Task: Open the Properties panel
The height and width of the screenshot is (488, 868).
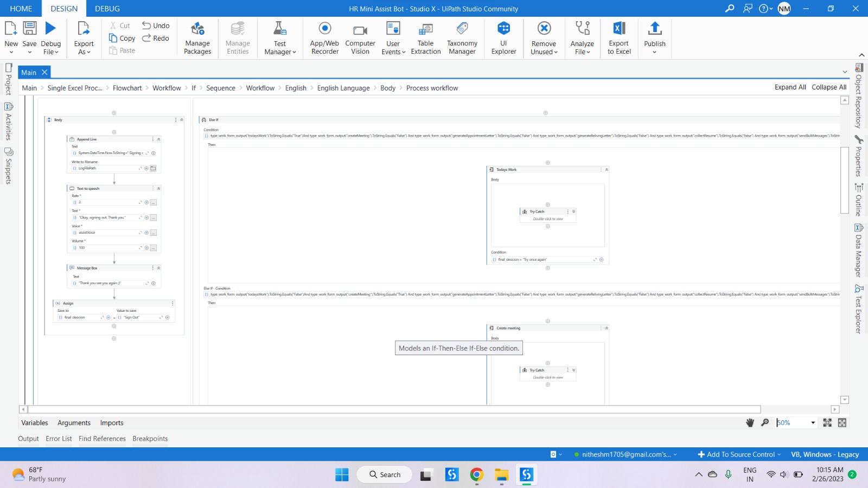Action: pos(859,156)
